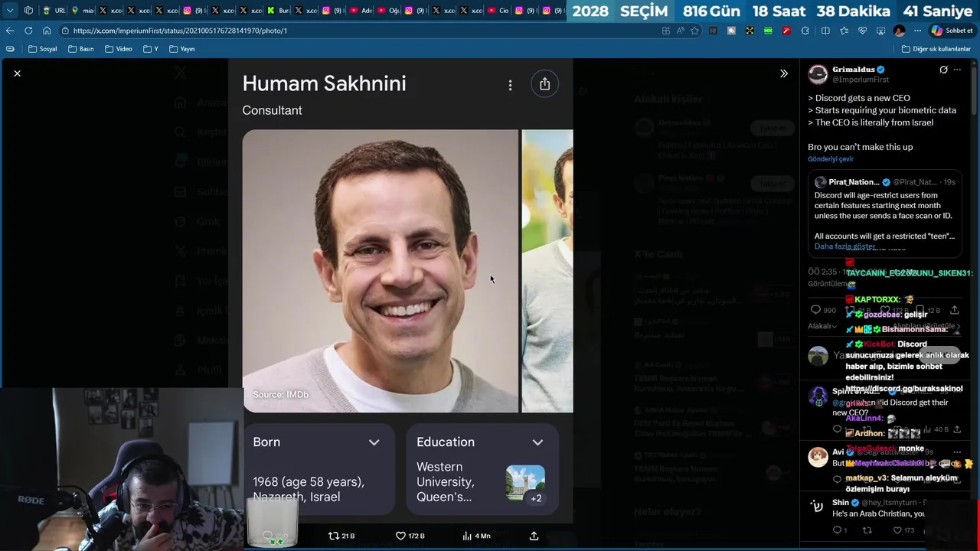Viewport: 980px width, 551px height.
Task: Open Diğer sık kullanılanlar folder
Action: 936,49
